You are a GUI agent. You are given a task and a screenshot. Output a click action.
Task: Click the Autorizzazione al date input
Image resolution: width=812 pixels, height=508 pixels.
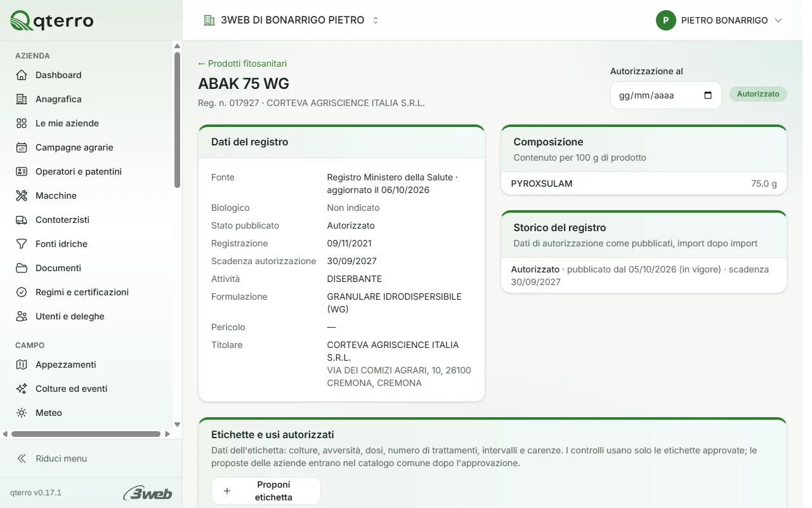point(665,95)
